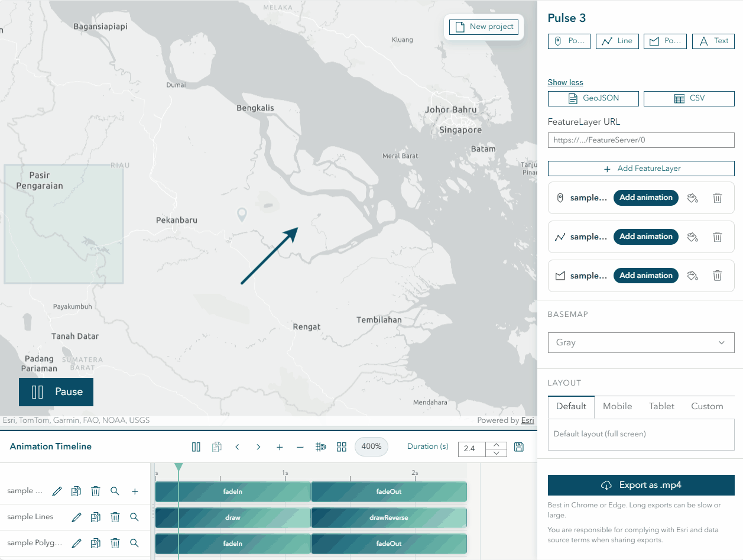Collapse data options with Show less link

565,82
